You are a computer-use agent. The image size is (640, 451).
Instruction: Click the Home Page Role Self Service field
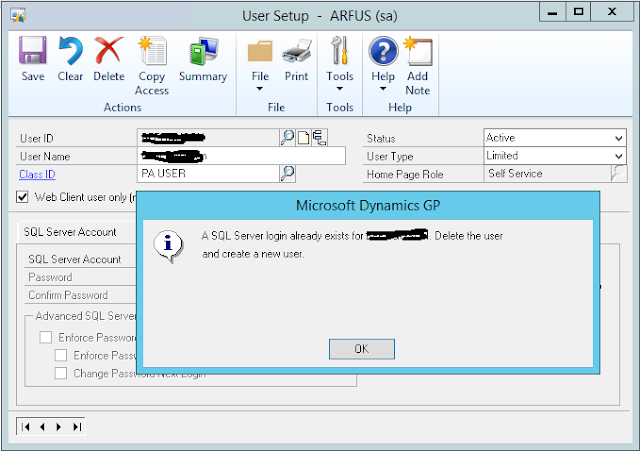547,174
